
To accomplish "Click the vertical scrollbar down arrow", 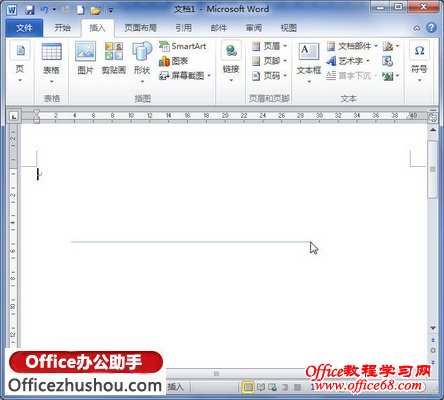I will [433, 328].
